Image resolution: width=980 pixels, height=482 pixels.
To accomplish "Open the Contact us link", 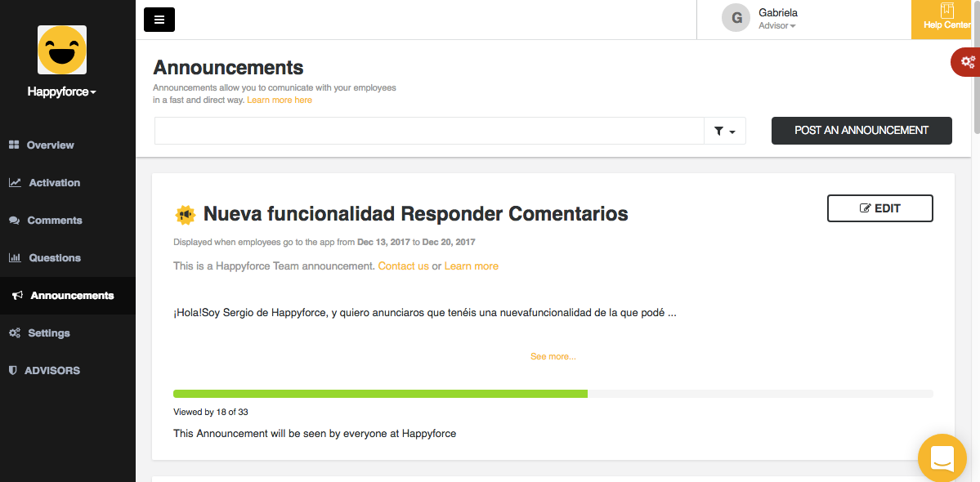I will pos(403,266).
